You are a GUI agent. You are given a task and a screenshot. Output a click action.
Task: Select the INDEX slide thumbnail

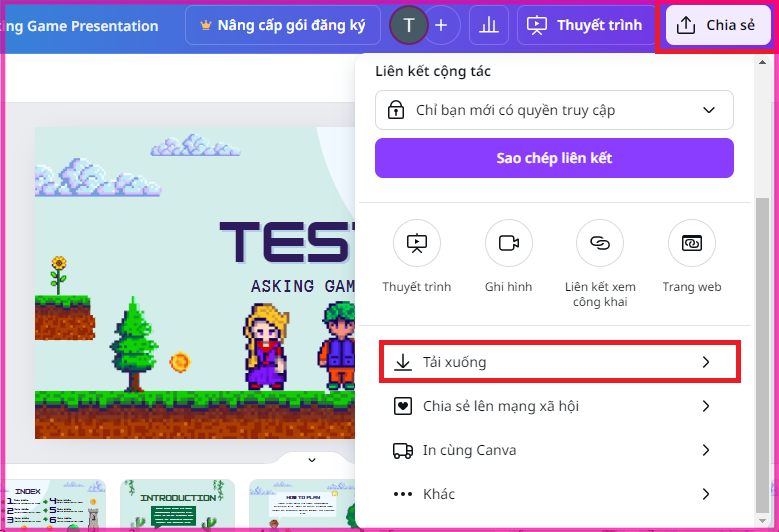click(x=53, y=504)
